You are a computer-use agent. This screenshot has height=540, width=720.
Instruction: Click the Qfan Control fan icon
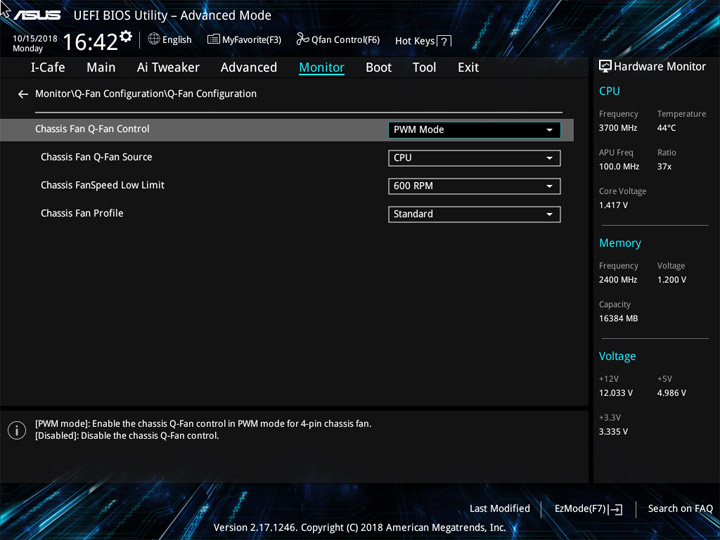point(302,39)
